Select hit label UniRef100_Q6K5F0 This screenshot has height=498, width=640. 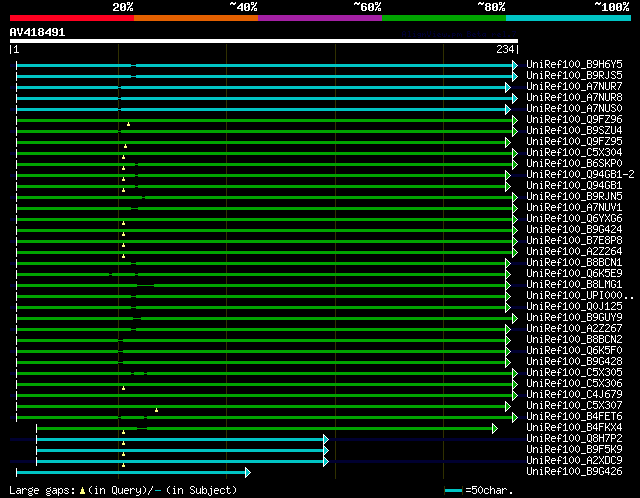click(574, 351)
